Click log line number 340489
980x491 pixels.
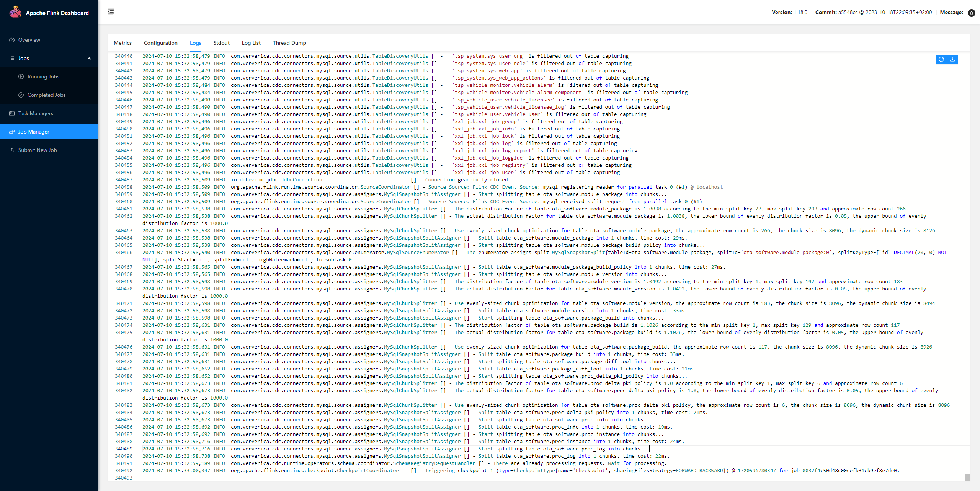(124, 449)
